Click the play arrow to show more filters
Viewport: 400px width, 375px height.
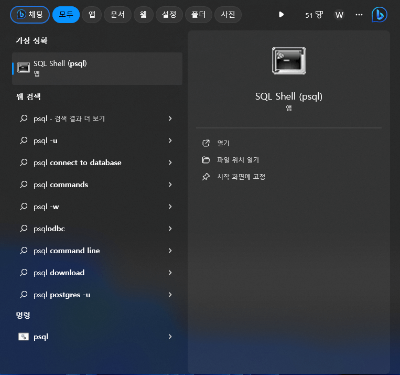[281, 15]
